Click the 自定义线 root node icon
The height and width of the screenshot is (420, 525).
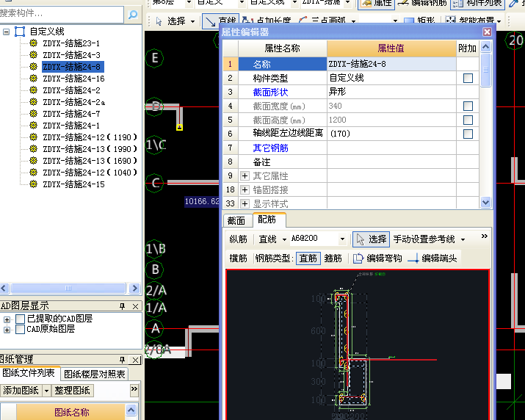[20, 32]
